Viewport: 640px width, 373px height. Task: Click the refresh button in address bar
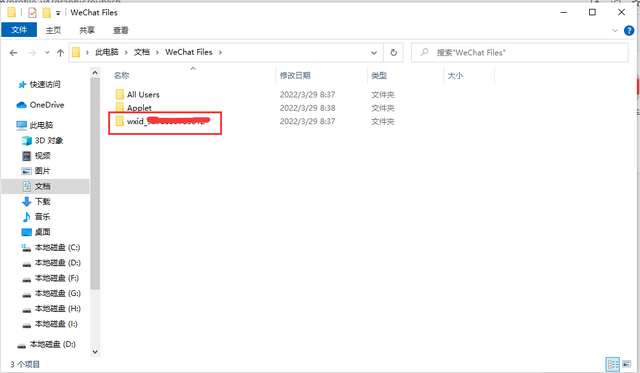coord(393,53)
